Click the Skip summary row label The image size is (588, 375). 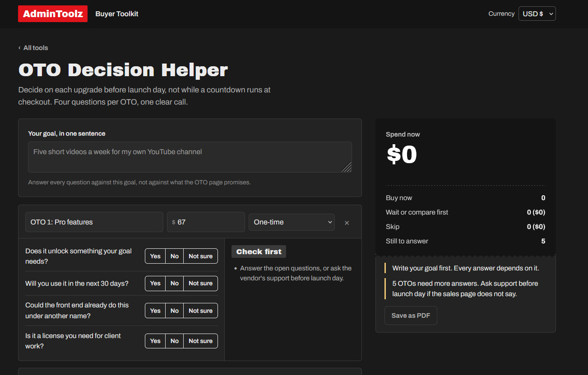click(x=393, y=227)
